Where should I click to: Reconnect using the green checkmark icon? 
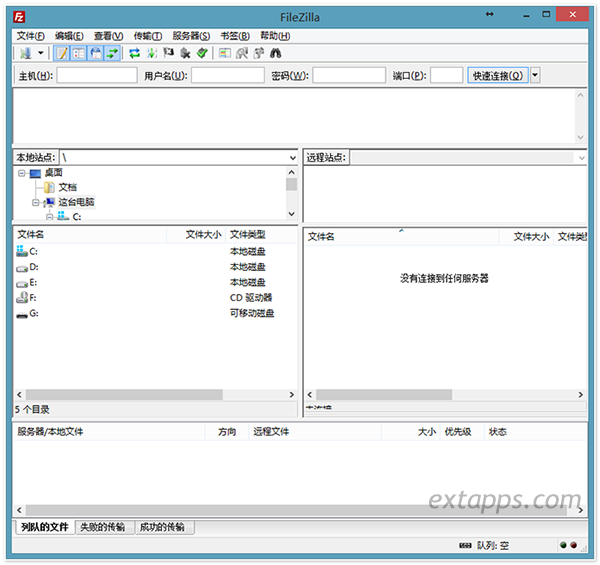(x=202, y=53)
